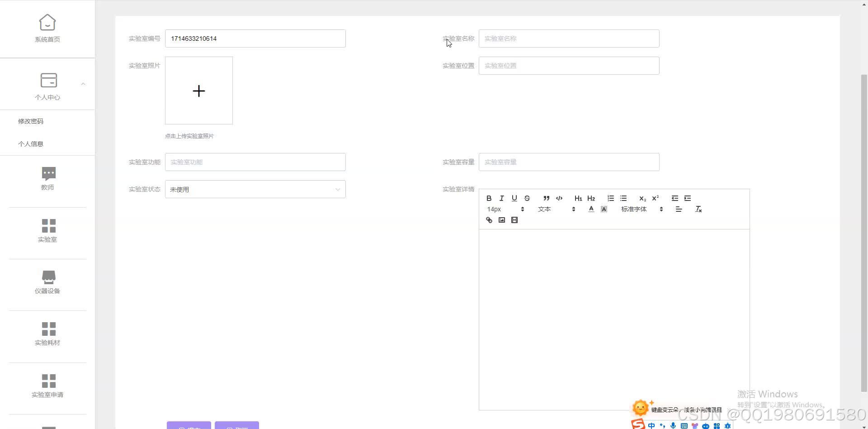Click inside the 实验室详情 rich text area

[614, 319]
